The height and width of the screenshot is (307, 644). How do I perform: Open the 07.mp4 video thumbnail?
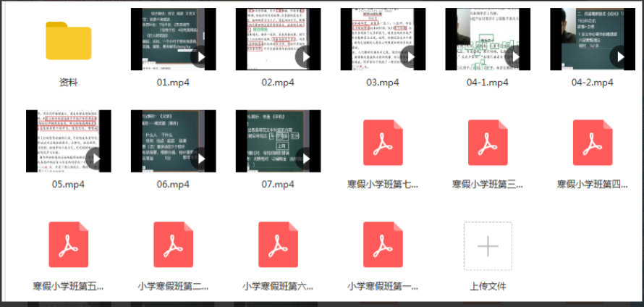pyautogui.click(x=278, y=141)
